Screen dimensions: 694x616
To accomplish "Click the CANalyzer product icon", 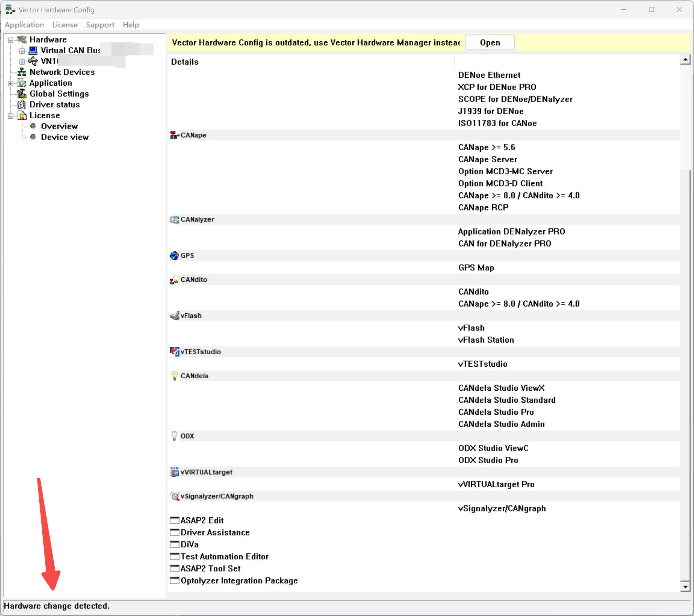I will 174,219.
